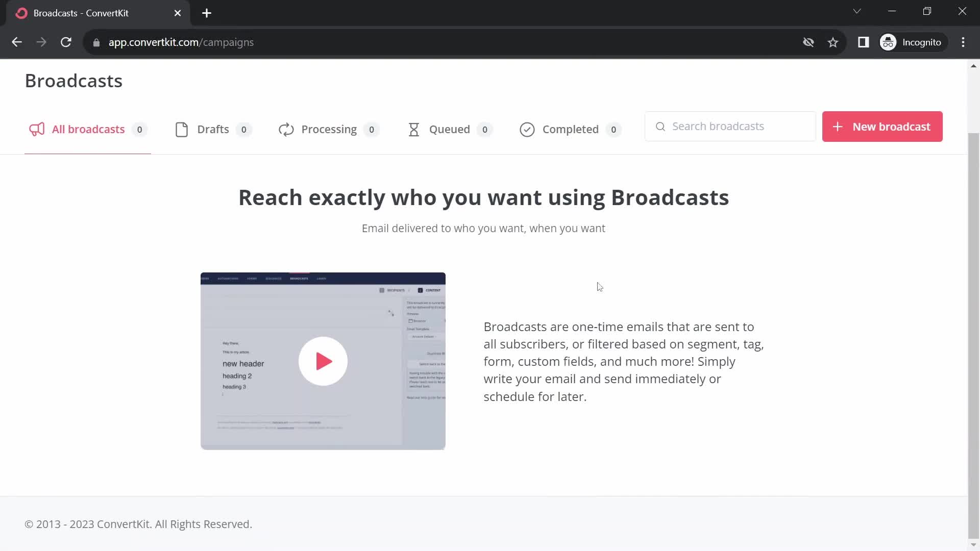
Task: Expand the tab search chevron
Action: tap(857, 11)
